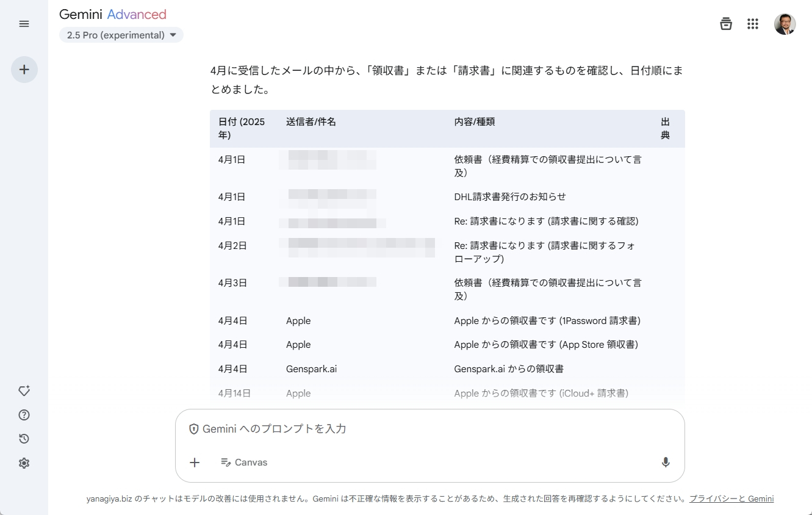
Task: Open the Help question mark icon
Action: coord(24,415)
